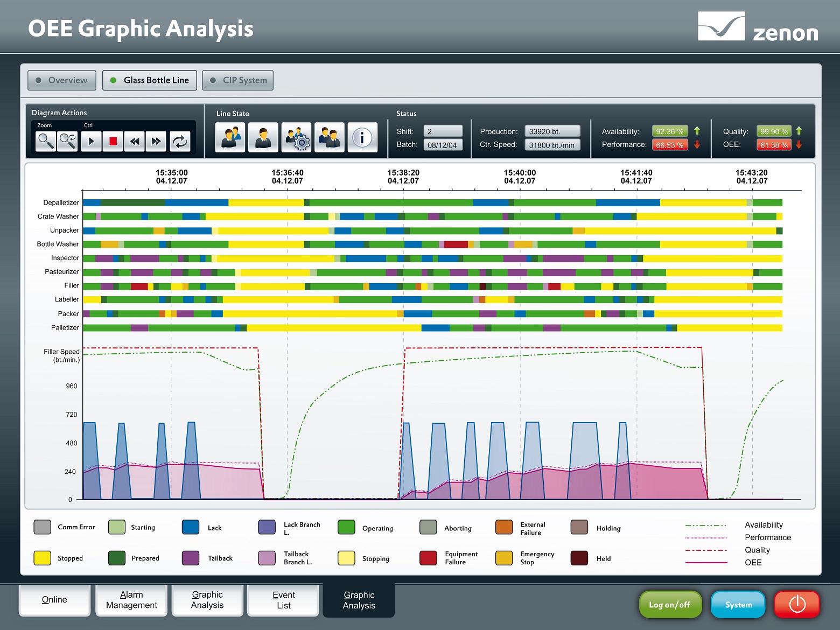Screen dimensions: 840x630
Task: Click the red power button
Action: tap(797, 604)
